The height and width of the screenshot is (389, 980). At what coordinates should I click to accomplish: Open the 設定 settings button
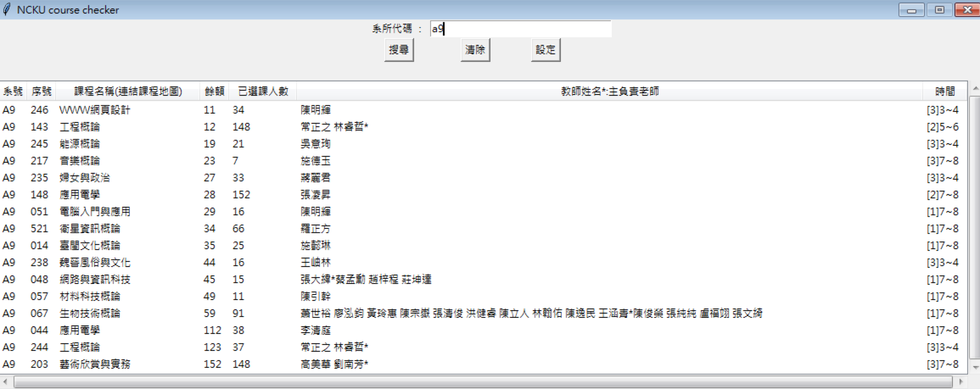546,50
